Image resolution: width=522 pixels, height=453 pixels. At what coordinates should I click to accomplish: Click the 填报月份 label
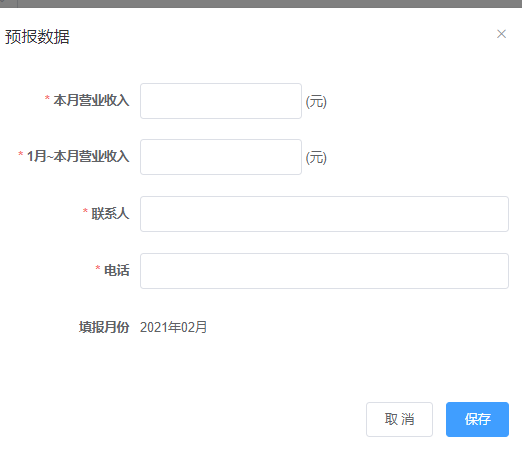pyautogui.click(x=104, y=327)
